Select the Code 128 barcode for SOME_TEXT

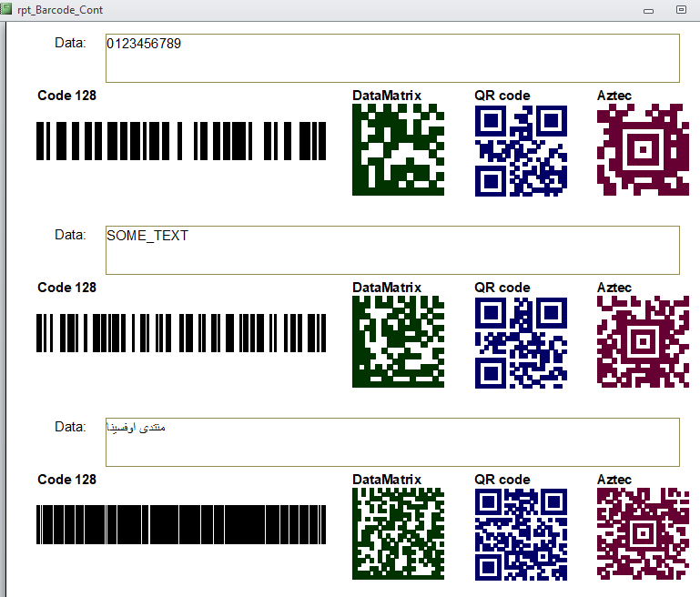tap(181, 333)
